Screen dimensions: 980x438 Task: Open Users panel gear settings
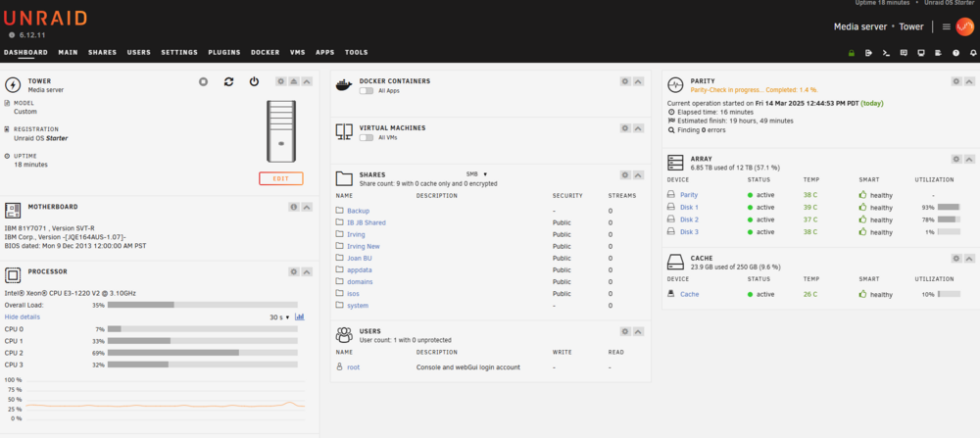pyautogui.click(x=625, y=332)
